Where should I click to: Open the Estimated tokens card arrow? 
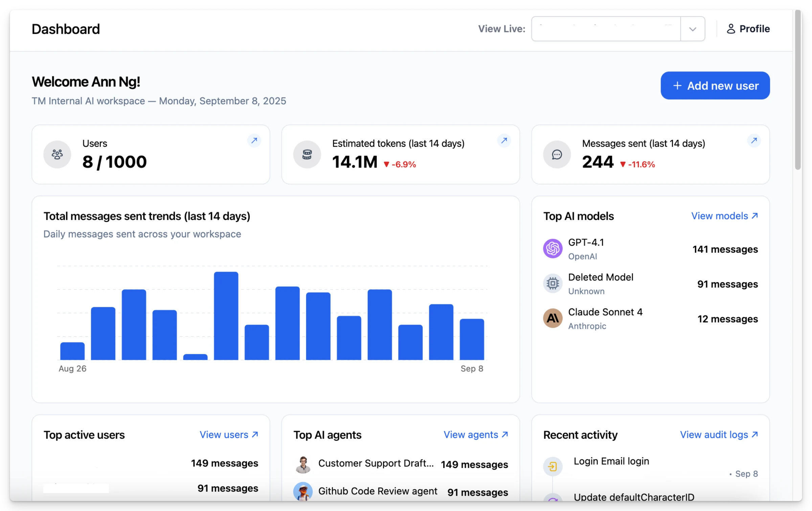[x=504, y=140]
